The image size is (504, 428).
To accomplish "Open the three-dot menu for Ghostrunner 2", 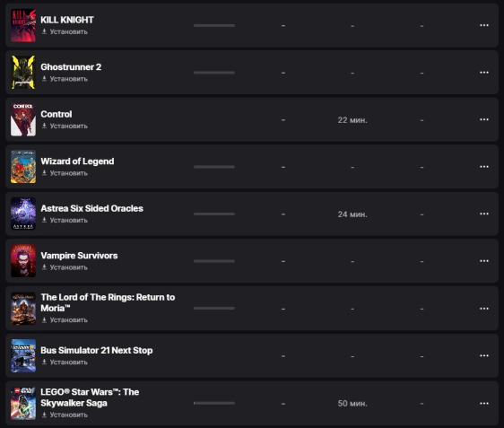I will [484, 73].
